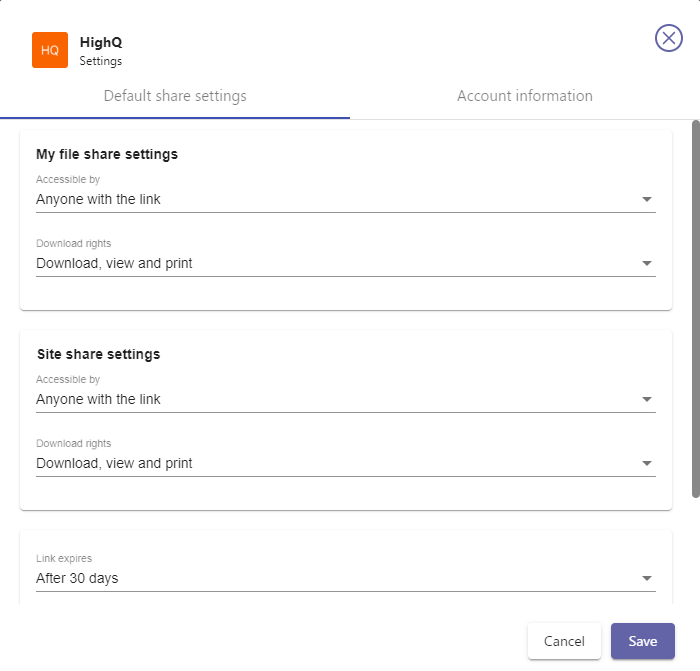Click the HighQ title text
Viewport: 700px width, 671px height.
click(x=101, y=42)
